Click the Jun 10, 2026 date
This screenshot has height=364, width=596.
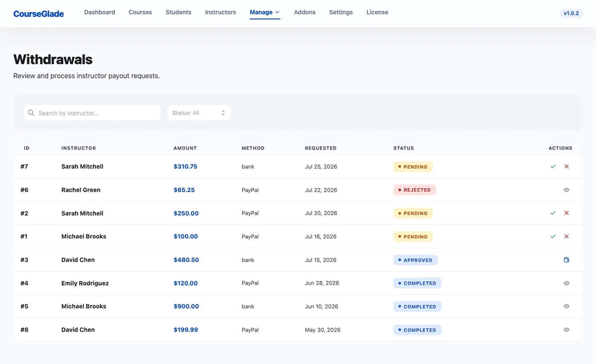[321, 306]
